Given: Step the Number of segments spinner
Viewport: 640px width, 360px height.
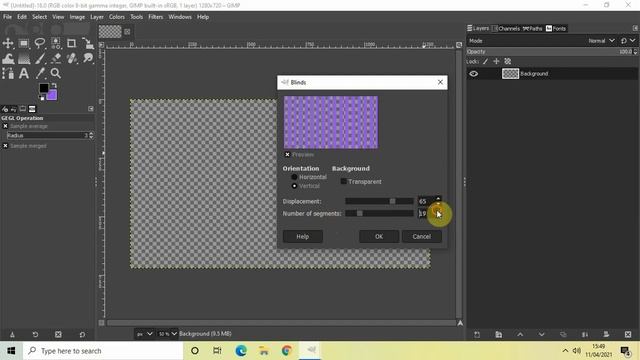Looking at the screenshot, I should [x=438, y=213].
